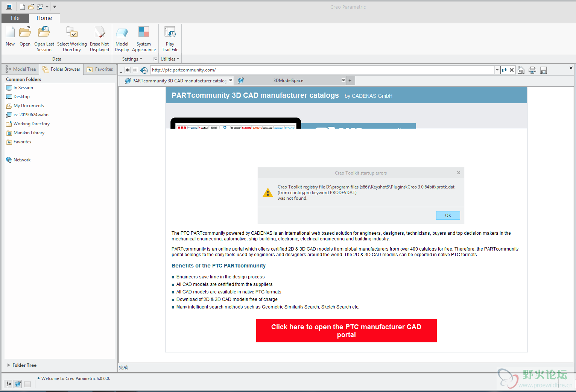Expand the Settings group dropdown
This screenshot has height=392, width=576.
click(132, 59)
